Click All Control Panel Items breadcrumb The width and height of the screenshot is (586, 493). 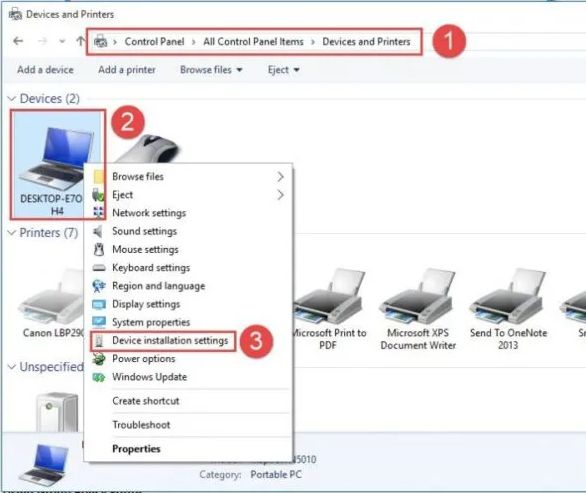coord(253,41)
